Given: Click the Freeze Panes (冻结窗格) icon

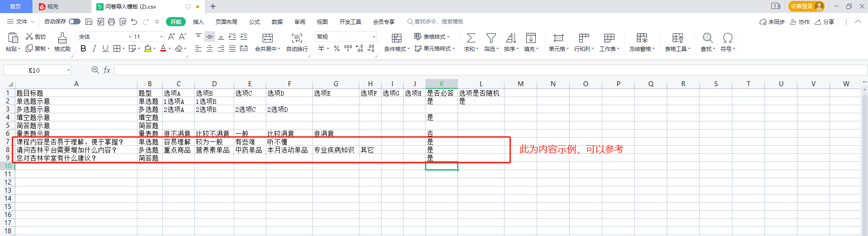Looking at the screenshot, I should pos(642,38).
